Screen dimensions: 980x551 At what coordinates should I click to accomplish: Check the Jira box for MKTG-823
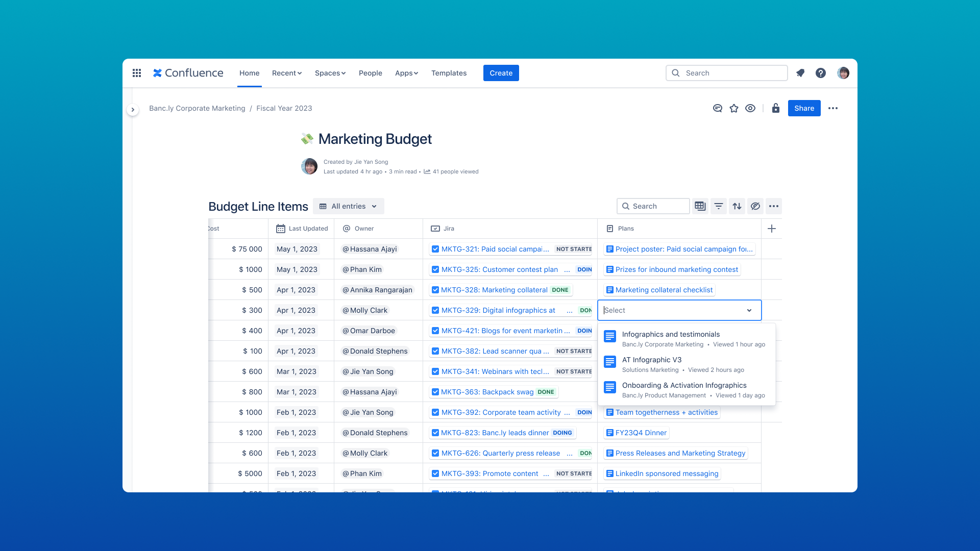[x=435, y=433]
